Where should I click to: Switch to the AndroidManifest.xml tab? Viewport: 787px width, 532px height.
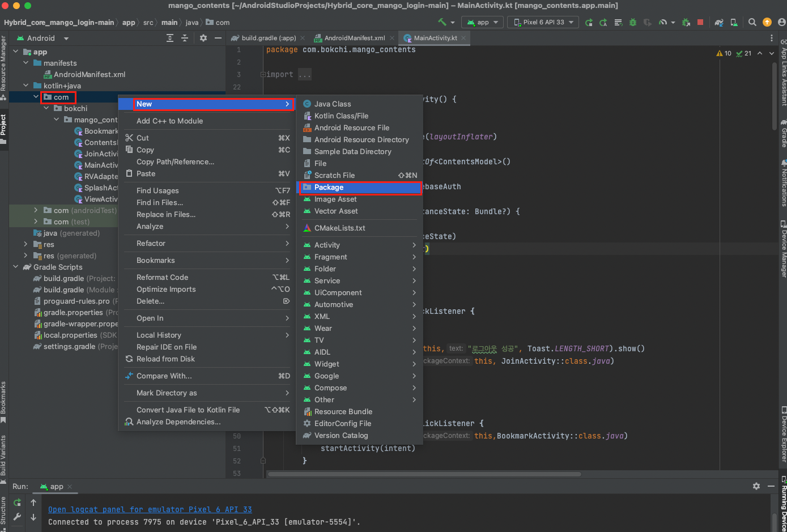[x=354, y=38]
